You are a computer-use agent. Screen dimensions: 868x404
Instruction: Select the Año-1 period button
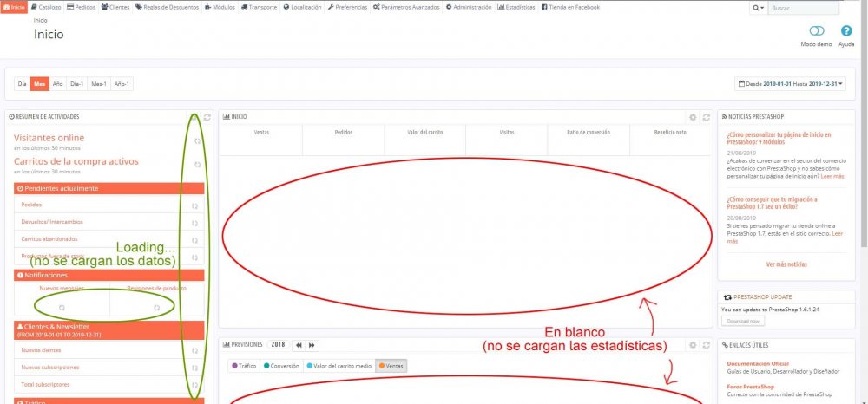click(x=122, y=84)
